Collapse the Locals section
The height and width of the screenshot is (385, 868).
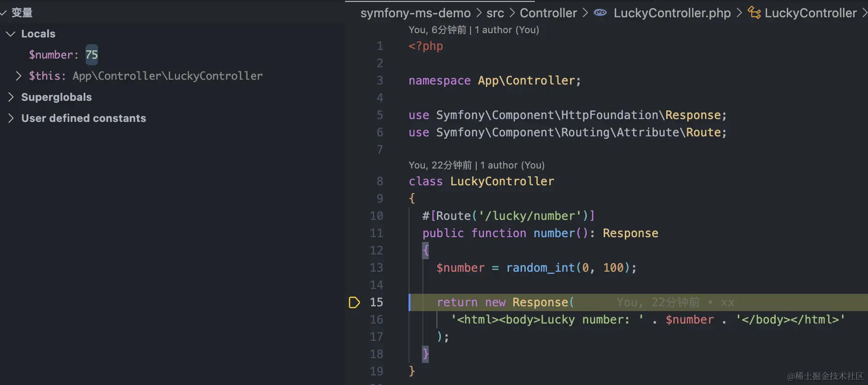click(10, 34)
